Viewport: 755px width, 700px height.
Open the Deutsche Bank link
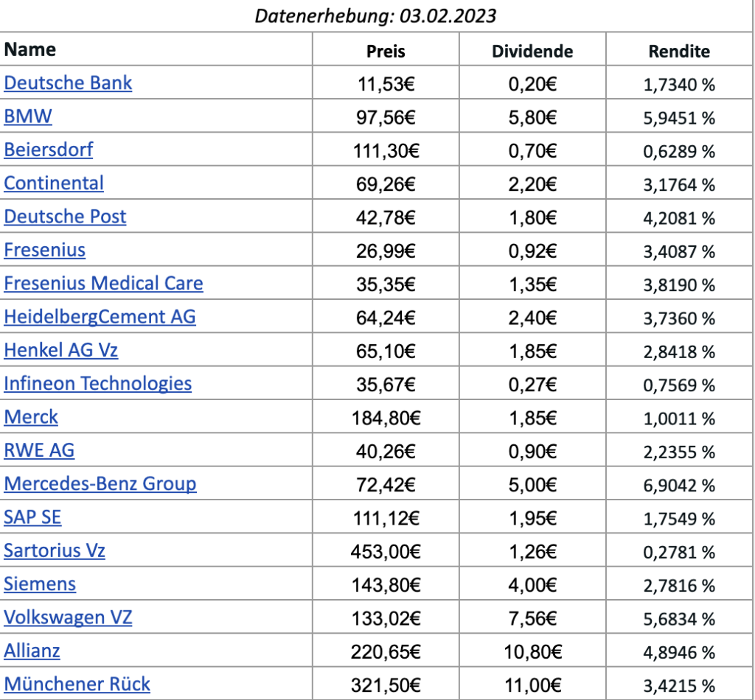pyautogui.click(x=68, y=83)
